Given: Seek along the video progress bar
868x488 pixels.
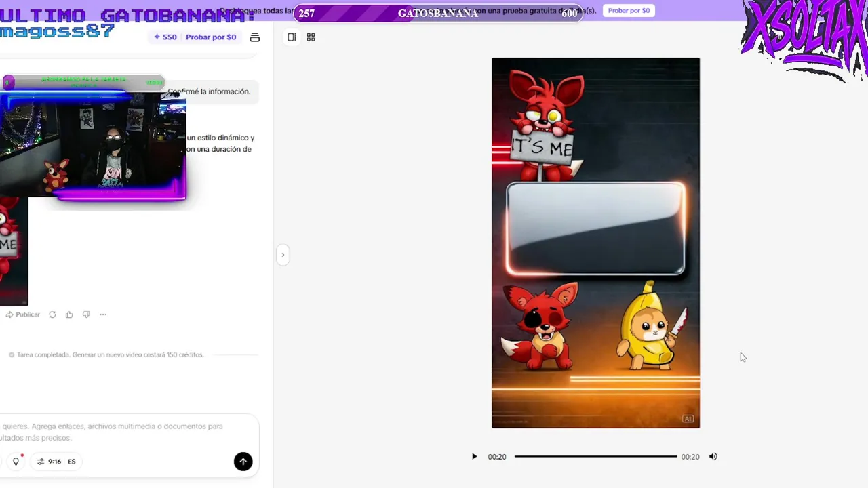Looking at the screenshot, I should coord(595,457).
